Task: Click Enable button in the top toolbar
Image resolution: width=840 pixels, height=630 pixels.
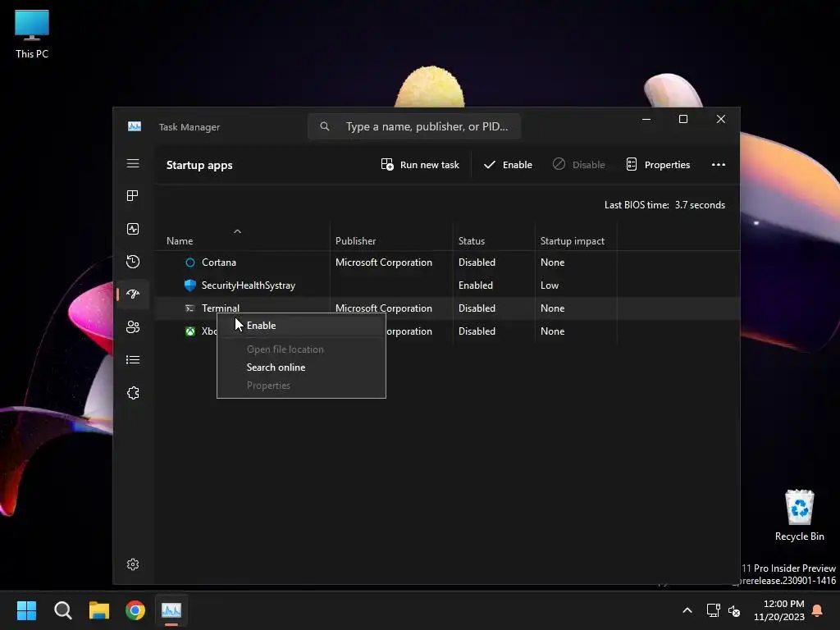Action: tap(508, 165)
